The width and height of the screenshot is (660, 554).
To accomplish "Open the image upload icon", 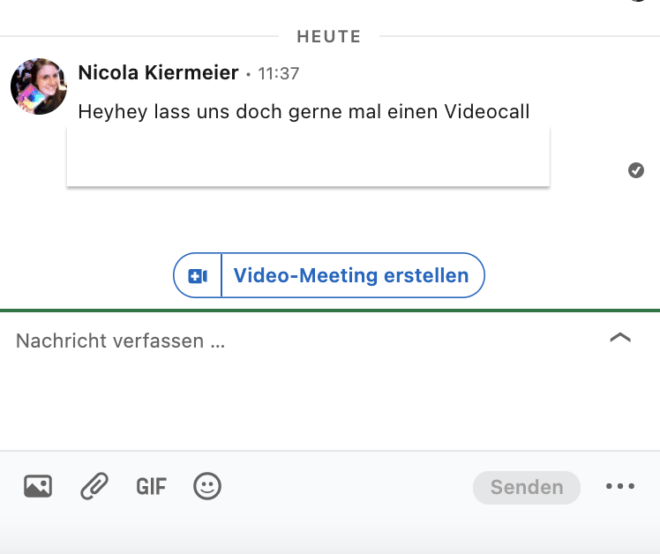I will coord(38,486).
